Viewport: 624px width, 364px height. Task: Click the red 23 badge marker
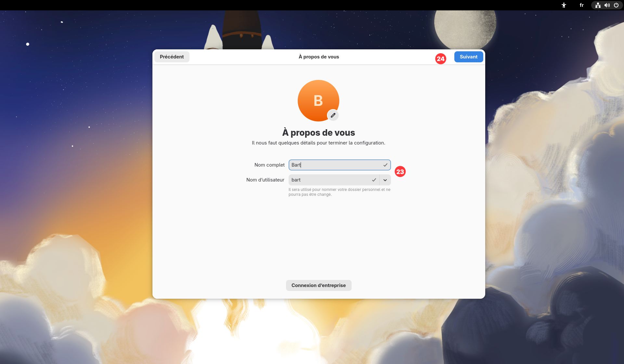400,172
